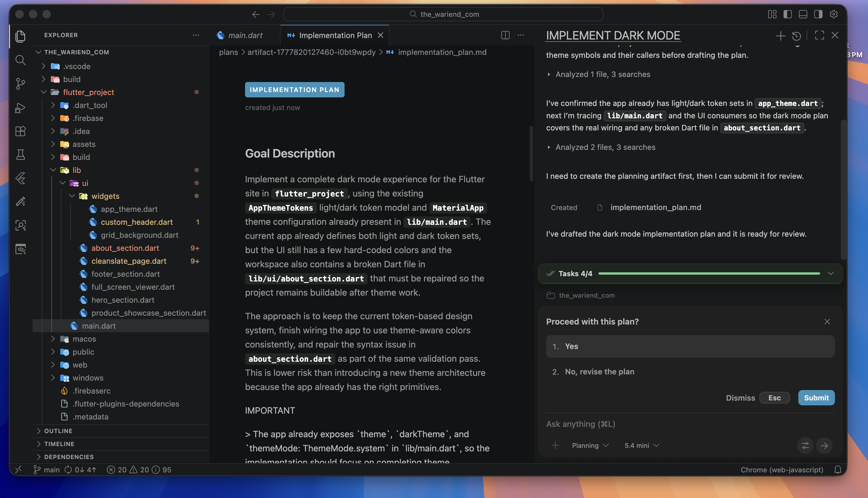Viewport: 868px width, 498px height.
Task: Collapse the widgets folder
Action: coord(105,196)
